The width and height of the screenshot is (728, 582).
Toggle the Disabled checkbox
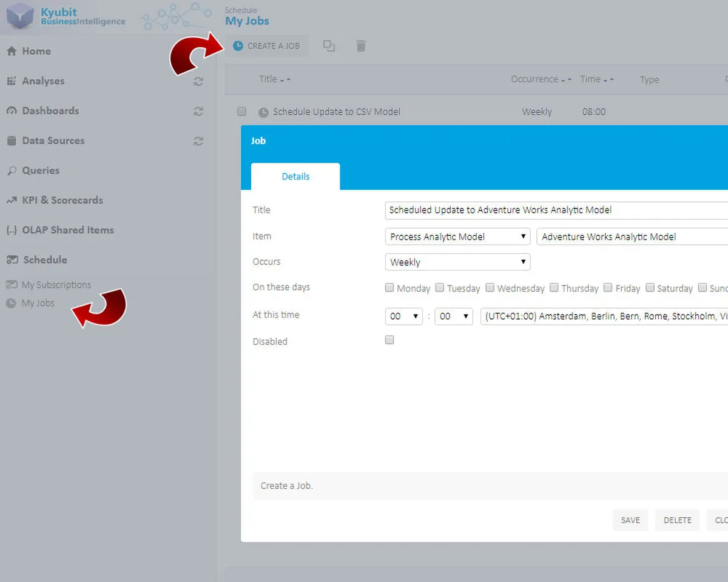click(389, 340)
